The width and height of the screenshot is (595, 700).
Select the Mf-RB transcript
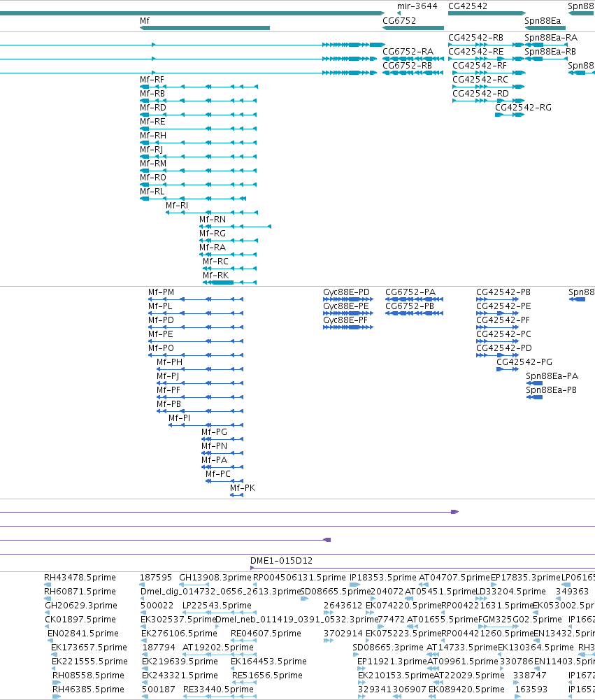(x=199, y=101)
